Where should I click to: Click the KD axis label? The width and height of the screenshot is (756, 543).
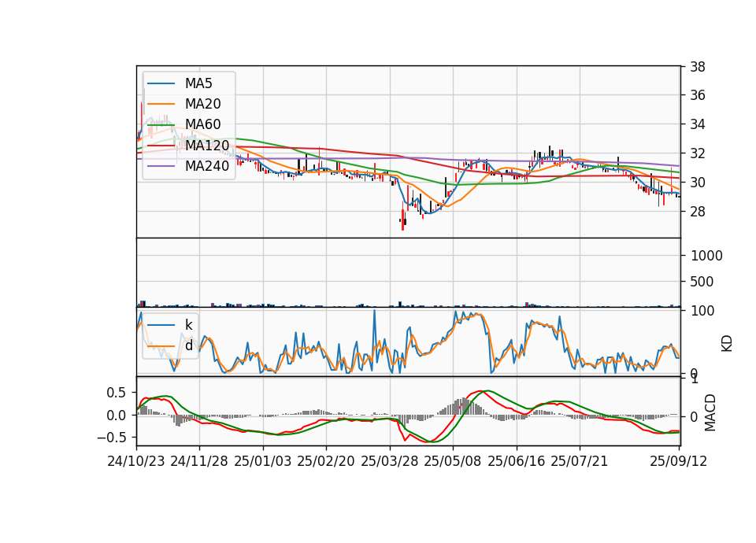(727, 344)
